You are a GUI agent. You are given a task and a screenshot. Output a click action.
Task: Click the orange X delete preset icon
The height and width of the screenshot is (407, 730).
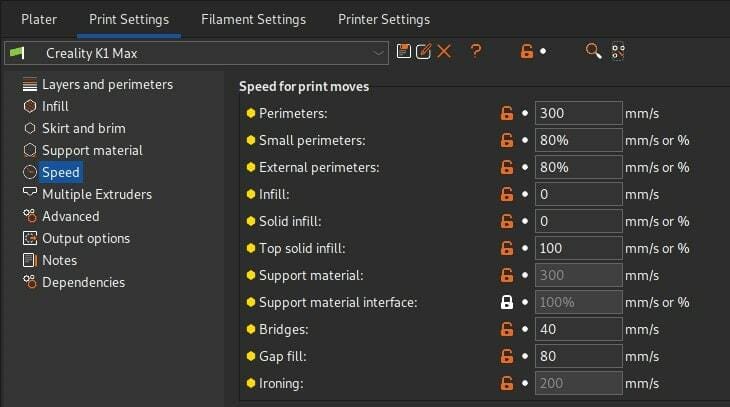[444, 51]
